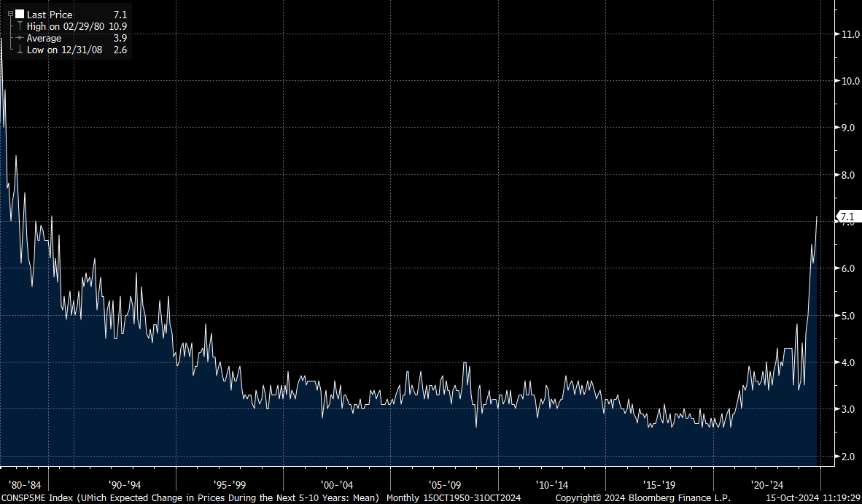Click the Bloomberg Finance L.P. copyright text
This screenshot has height=504, width=862.
[643, 498]
